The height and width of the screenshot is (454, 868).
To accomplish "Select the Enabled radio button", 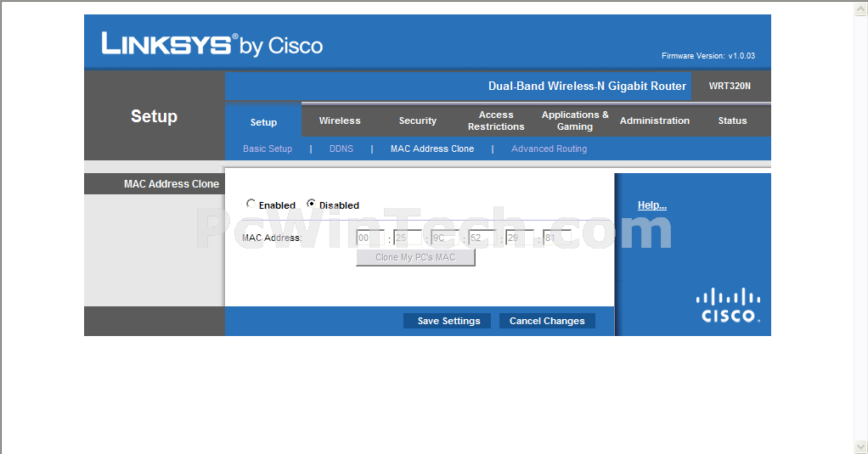I will [251, 204].
